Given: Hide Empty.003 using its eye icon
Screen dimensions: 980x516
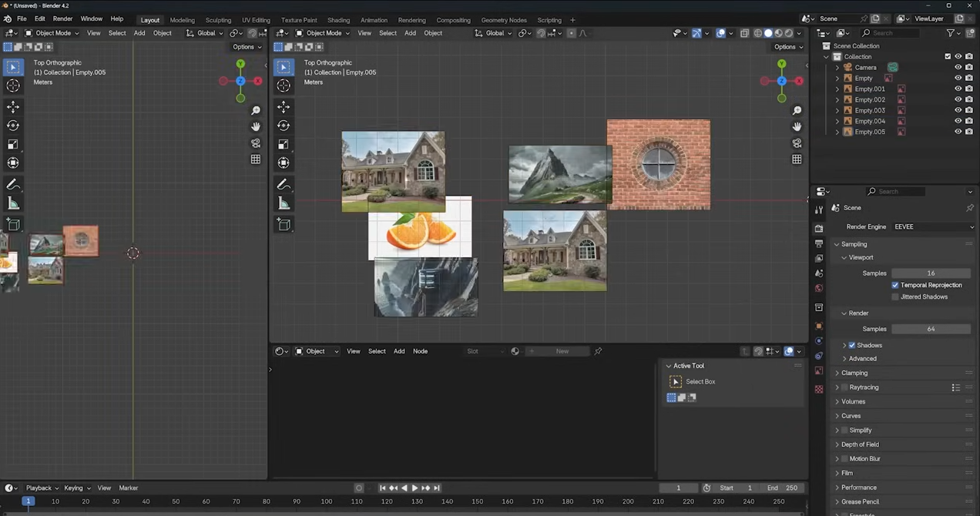Looking at the screenshot, I should point(958,110).
